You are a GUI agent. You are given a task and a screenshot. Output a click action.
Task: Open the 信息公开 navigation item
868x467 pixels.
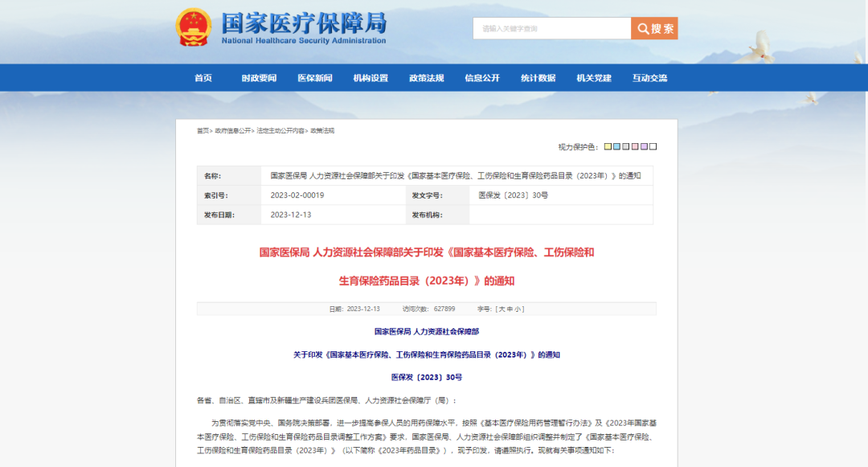[482, 78]
